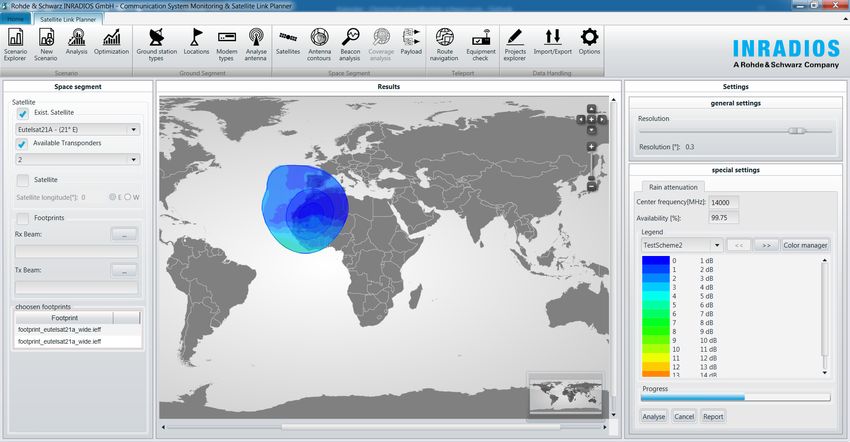This screenshot has width=850, height=442.
Task: Open the Eutelsat21A satellite dropdown
Action: click(78, 130)
